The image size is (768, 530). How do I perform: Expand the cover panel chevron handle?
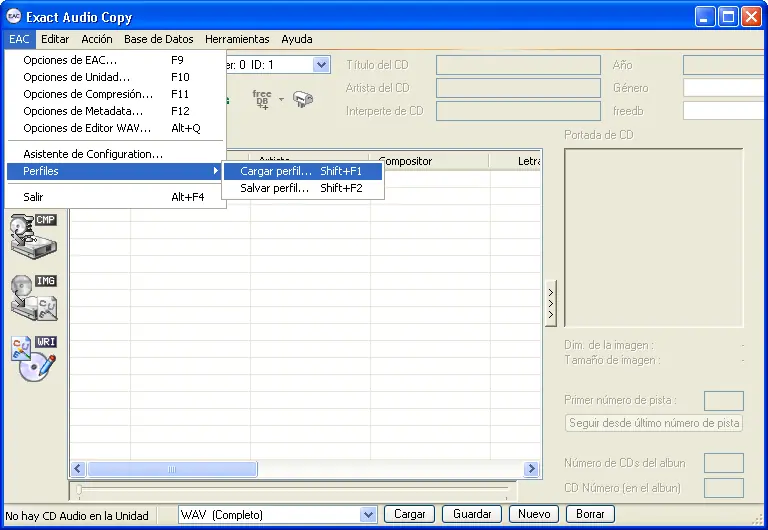tap(551, 303)
